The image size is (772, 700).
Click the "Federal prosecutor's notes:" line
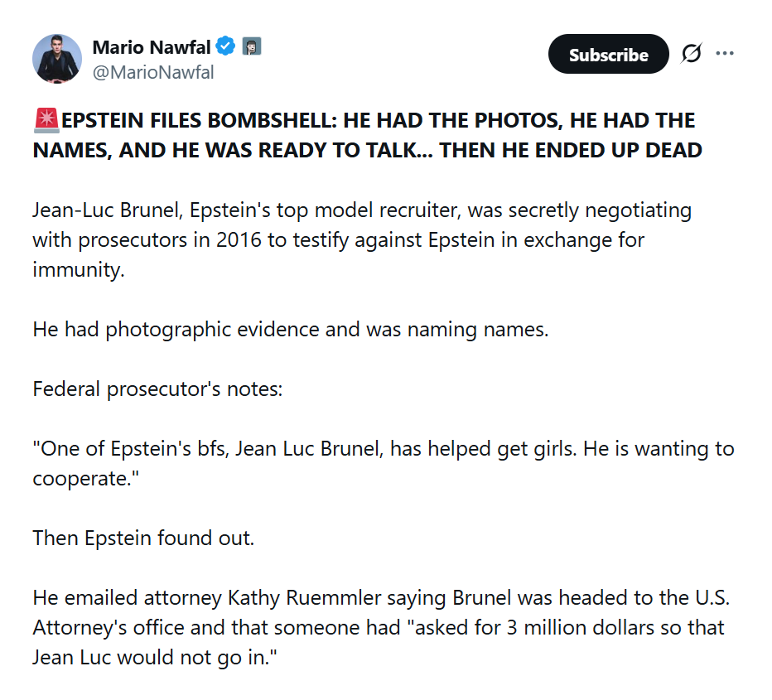(157, 389)
